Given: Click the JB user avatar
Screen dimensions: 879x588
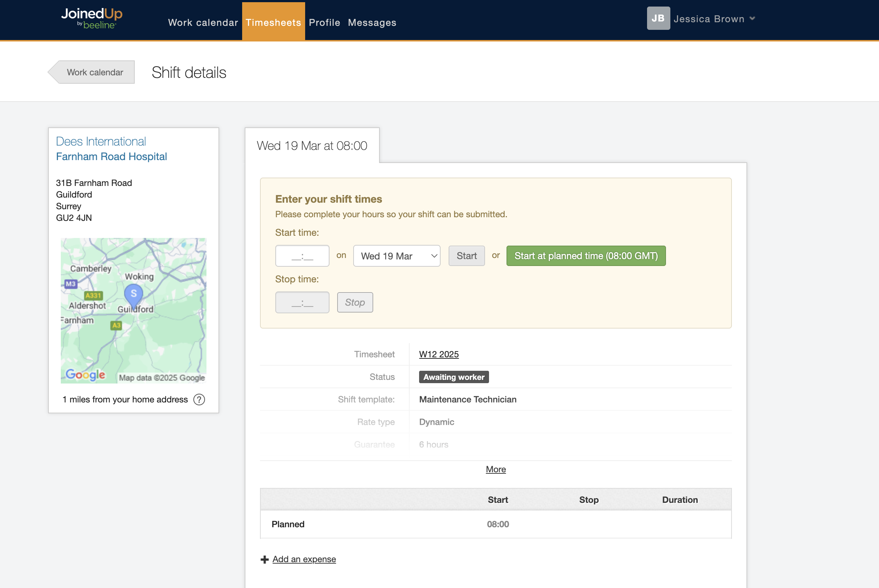Looking at the screenshot, I should point(658,18).
